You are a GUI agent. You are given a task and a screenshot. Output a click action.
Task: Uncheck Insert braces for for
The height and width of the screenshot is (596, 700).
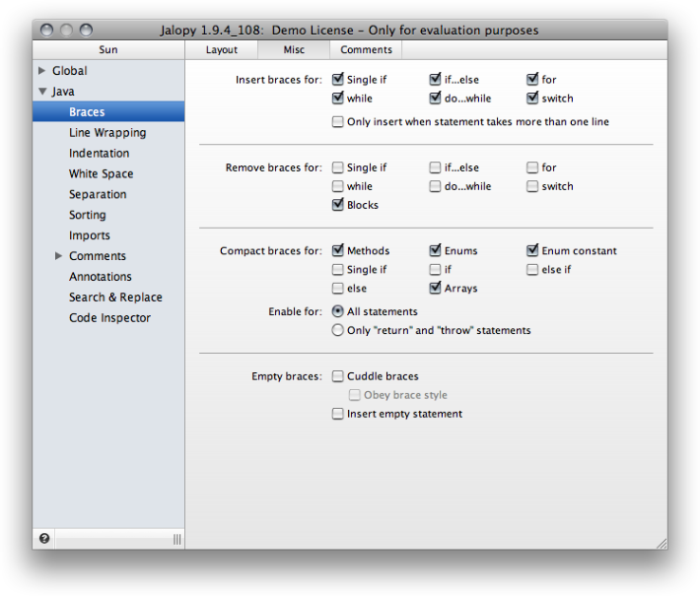coord(532,80)
